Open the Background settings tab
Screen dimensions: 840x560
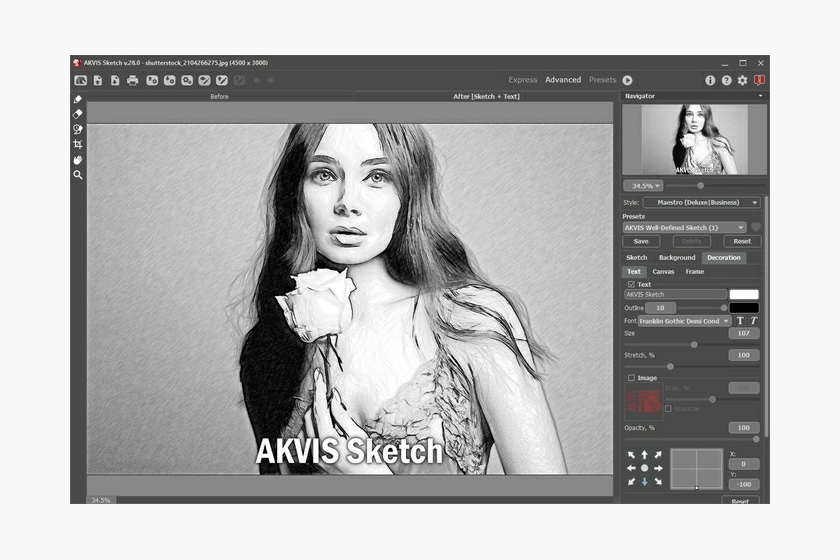click(677, 258)
